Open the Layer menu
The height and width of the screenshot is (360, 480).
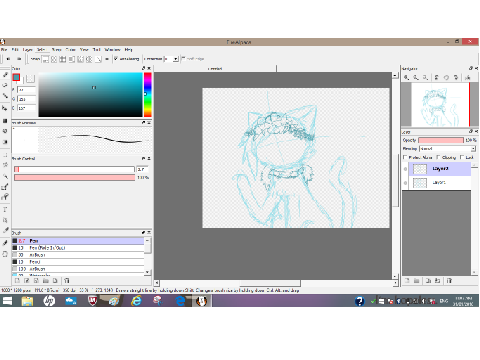point(28,50)
